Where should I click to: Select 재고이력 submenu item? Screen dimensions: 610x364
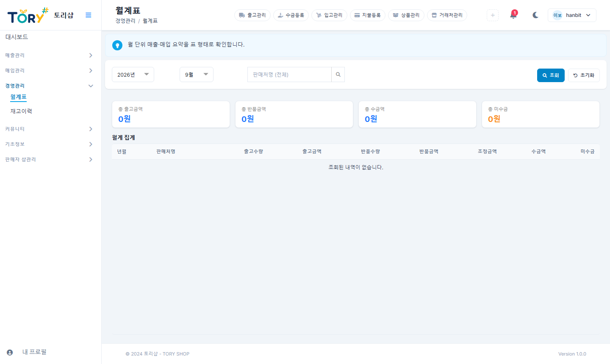pos(21,111)
